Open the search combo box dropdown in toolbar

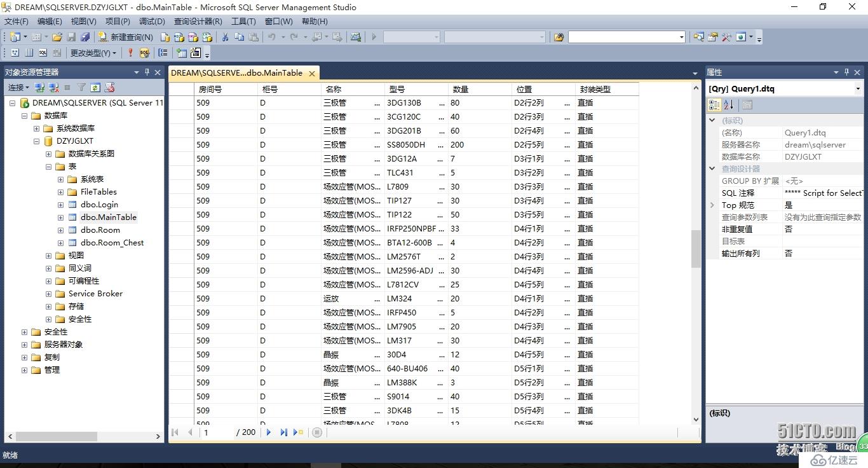click(682, 37)
